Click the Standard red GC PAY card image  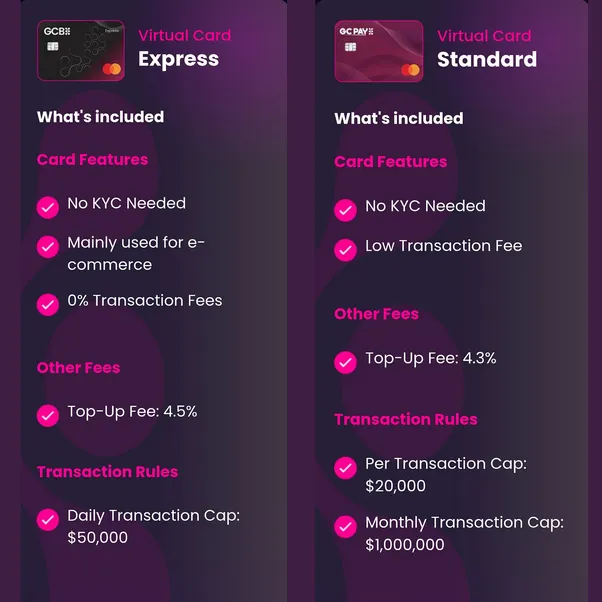[x=379, y=51]
